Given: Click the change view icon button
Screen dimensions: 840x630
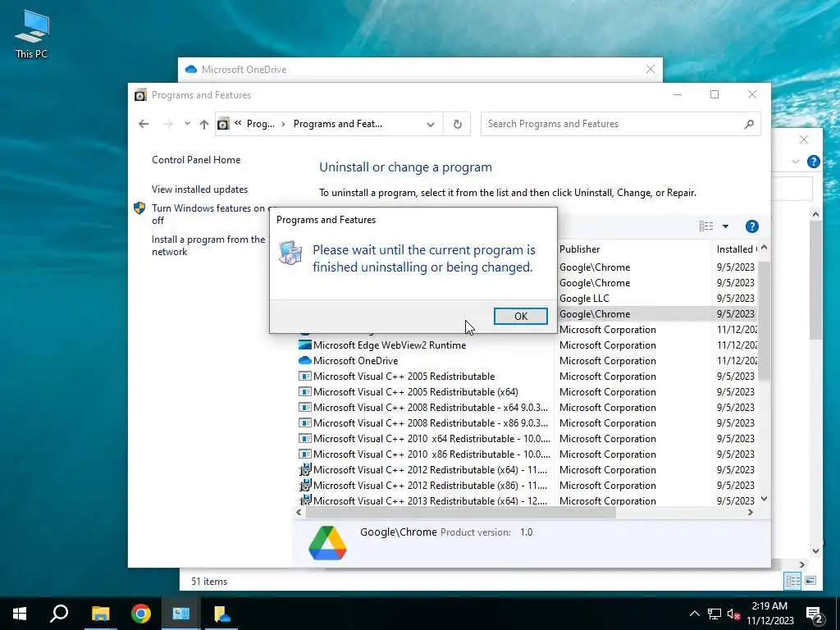Looking at the screenshot, I should pos(706,226).
